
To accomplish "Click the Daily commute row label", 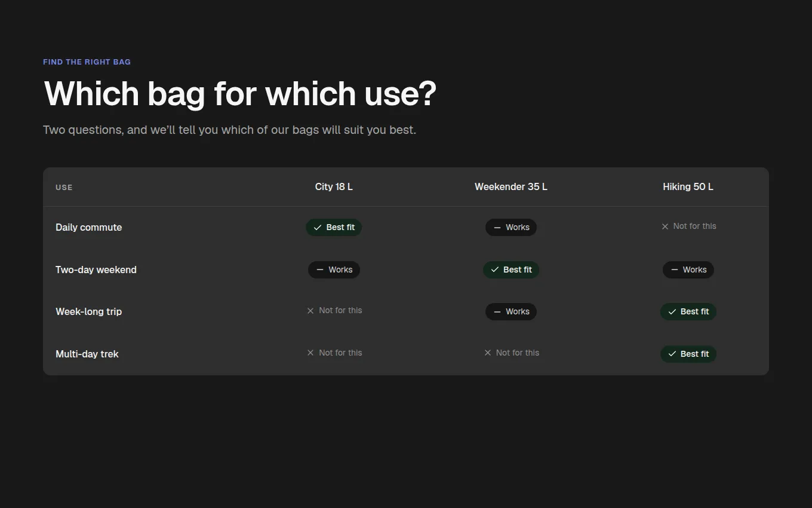I will pos(88,228).
